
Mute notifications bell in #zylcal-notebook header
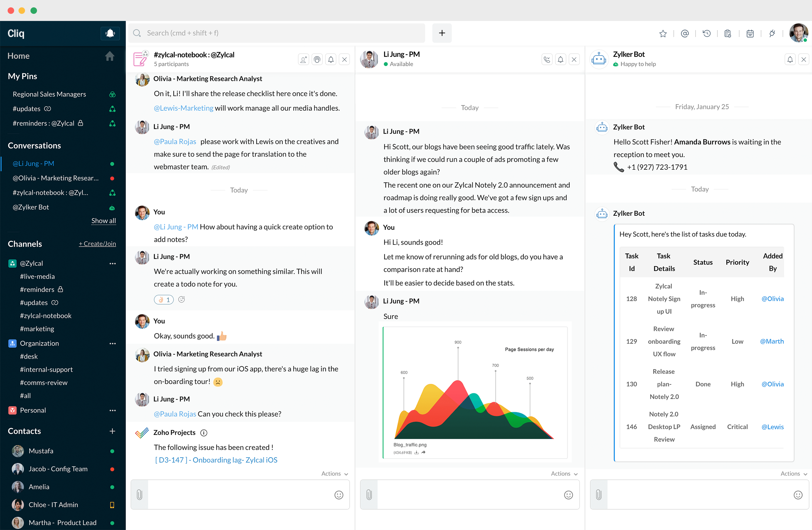coord(331,60)
